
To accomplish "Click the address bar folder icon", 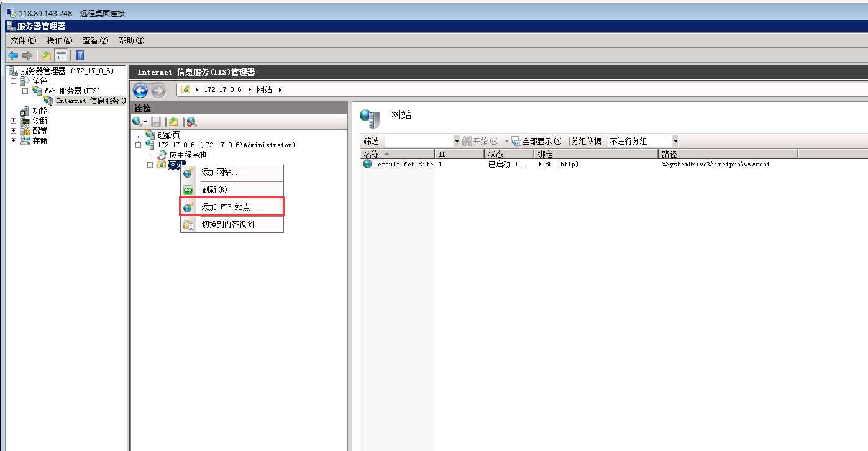I will (x=186, y=89).
